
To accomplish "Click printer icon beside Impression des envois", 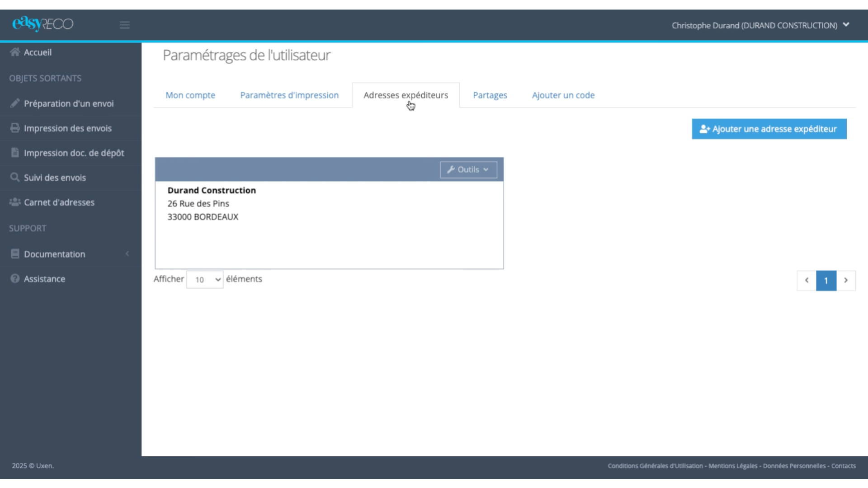I will (15, 128).
